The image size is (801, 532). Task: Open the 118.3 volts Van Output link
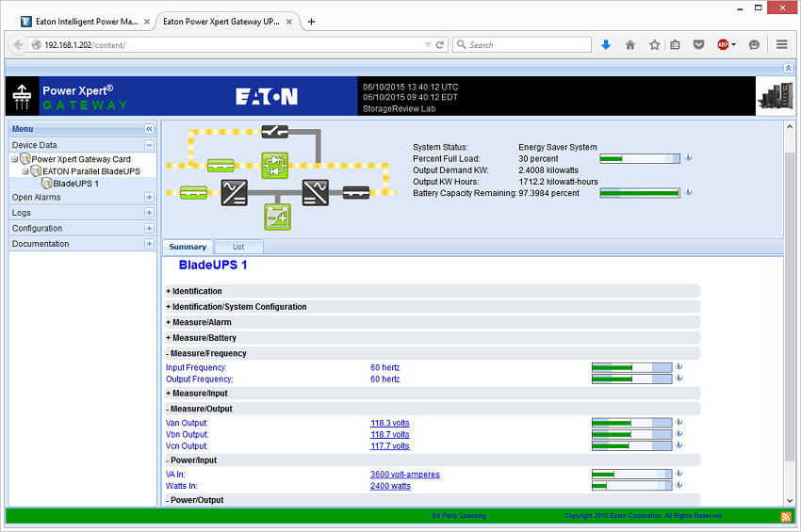click(x=390, y=423)
